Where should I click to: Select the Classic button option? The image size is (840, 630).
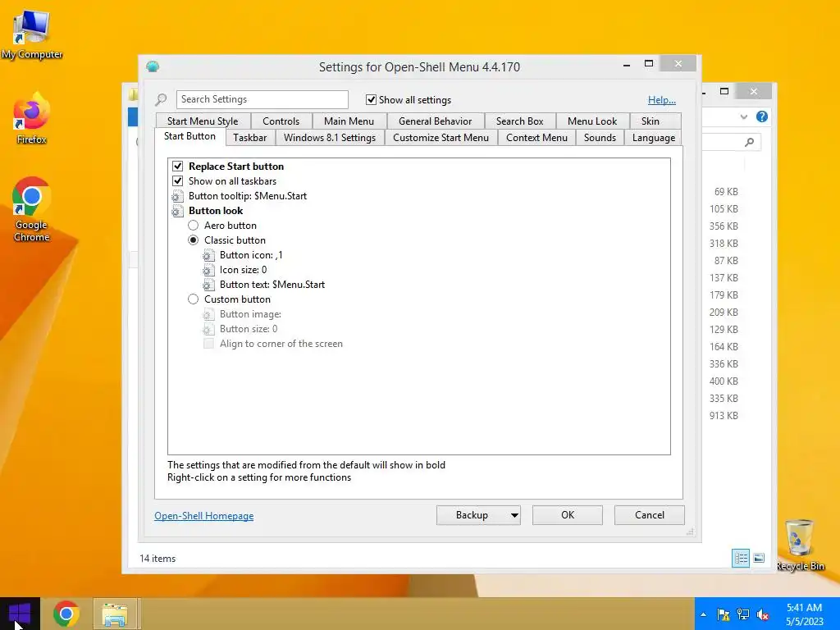coord(193,240)
